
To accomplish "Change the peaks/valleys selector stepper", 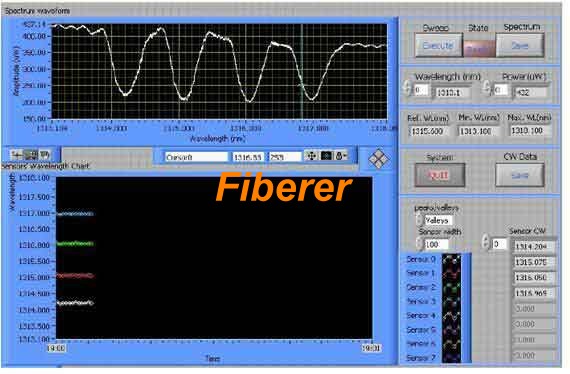I will 420,220.
